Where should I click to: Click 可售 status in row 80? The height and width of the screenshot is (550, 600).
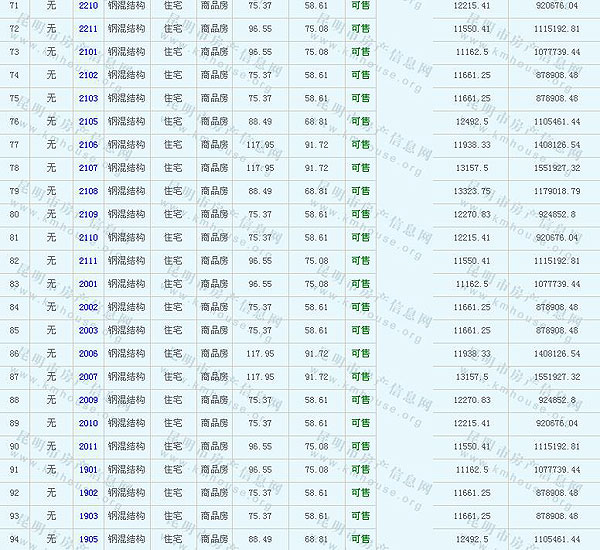[360, 214]
